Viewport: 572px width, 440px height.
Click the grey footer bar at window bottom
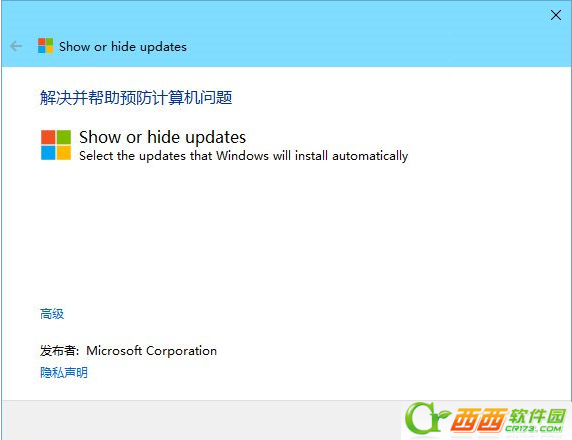pyautogui.click(x=202, y=420)
